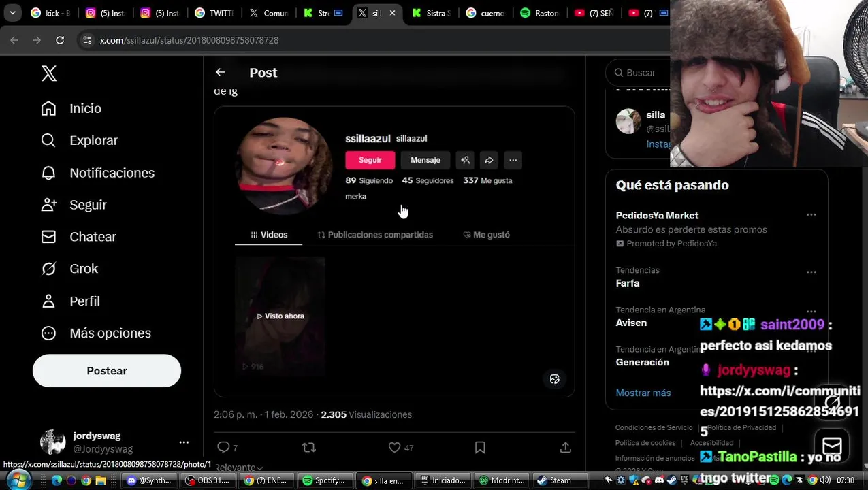The width and height of the screenshot is (868, 490).
Task: Open Seguir in the sidebar
Action: pos(74,205)
